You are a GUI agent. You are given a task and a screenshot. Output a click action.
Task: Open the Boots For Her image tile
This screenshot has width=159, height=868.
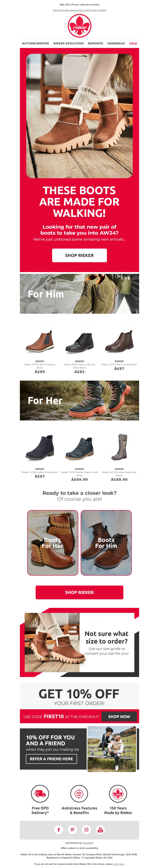pyautogui.click(x=52, y=543)
